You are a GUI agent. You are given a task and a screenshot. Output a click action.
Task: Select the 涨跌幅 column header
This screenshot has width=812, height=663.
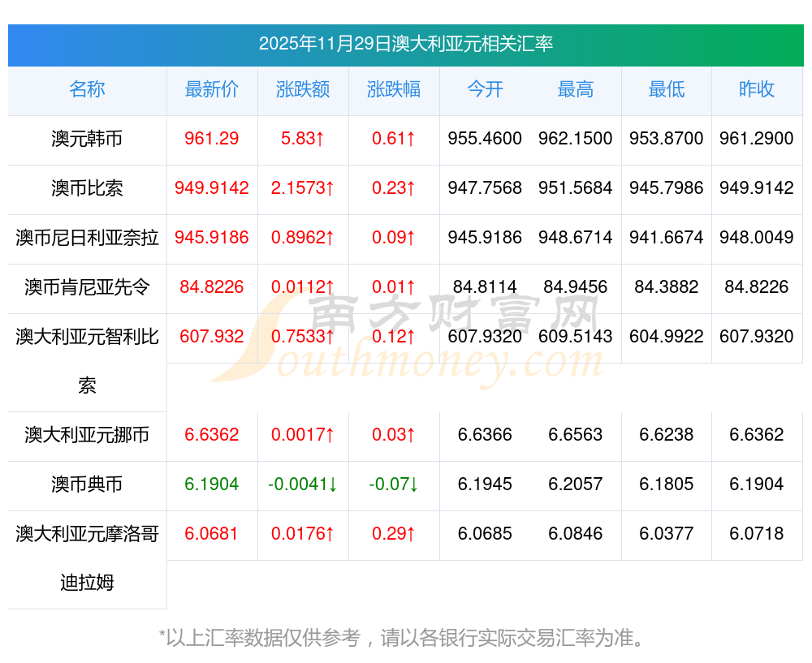(x=394, y=89)
